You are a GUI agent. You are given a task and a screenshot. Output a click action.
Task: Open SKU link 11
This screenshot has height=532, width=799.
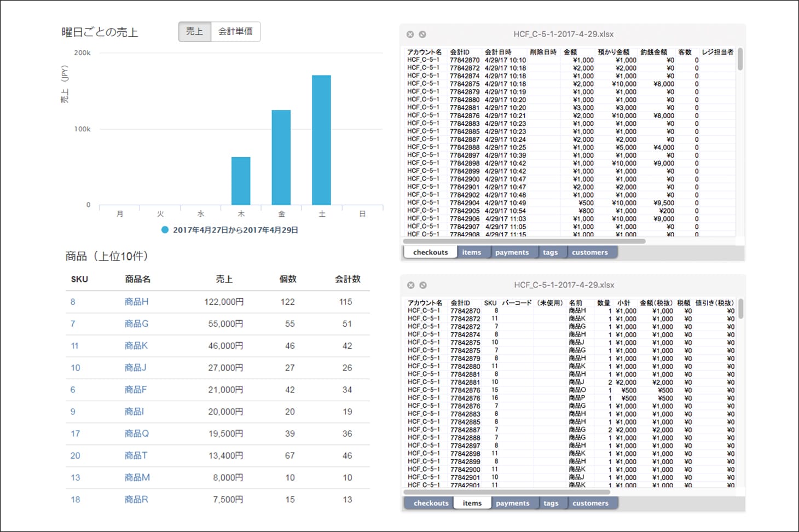click(74, 346)
